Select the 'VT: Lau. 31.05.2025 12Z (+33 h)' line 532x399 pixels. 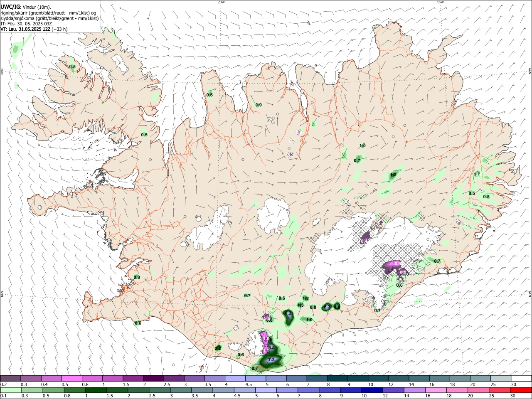[x=34, y=29]
